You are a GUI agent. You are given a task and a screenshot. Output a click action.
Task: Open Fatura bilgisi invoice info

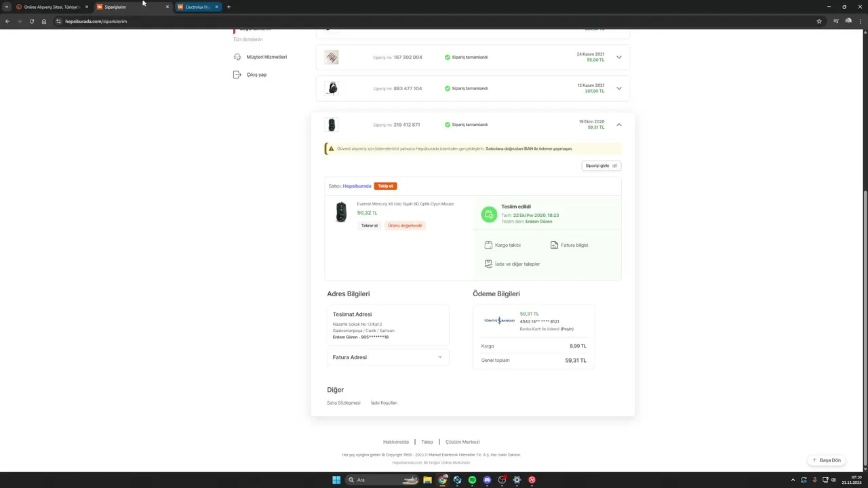569,245
